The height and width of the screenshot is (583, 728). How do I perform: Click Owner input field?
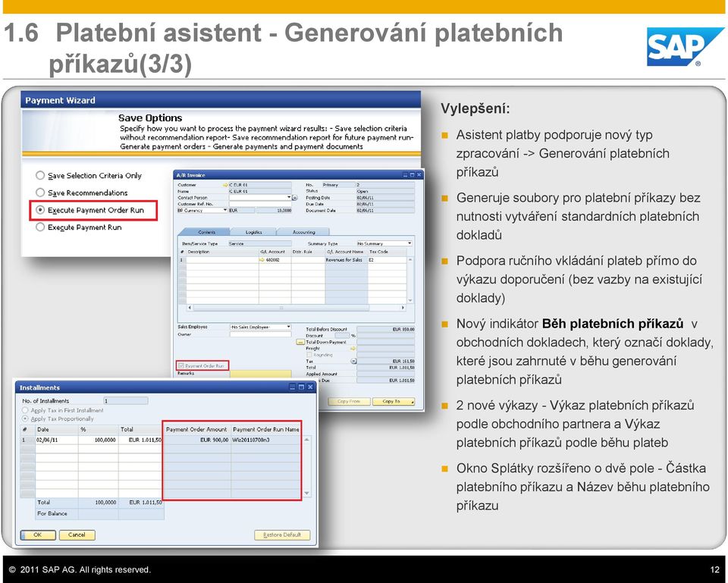260,334
